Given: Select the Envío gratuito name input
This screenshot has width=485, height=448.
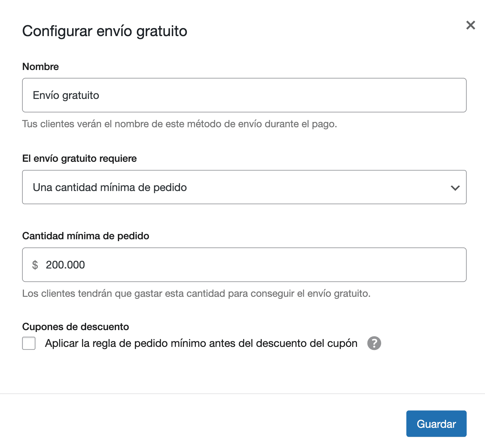Looking at the screenshot, I should (x=244, y=95).
